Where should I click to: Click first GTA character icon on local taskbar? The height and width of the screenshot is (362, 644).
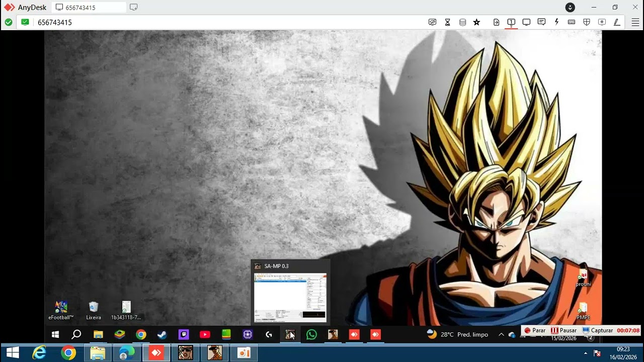tap(186, 353)
